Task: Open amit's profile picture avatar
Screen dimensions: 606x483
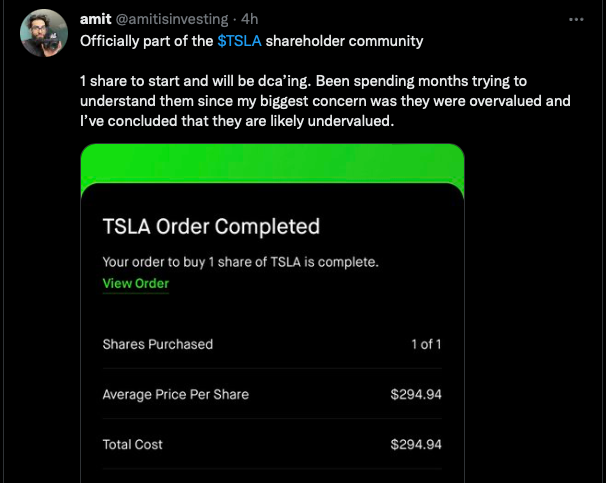Action: point(44,33)
